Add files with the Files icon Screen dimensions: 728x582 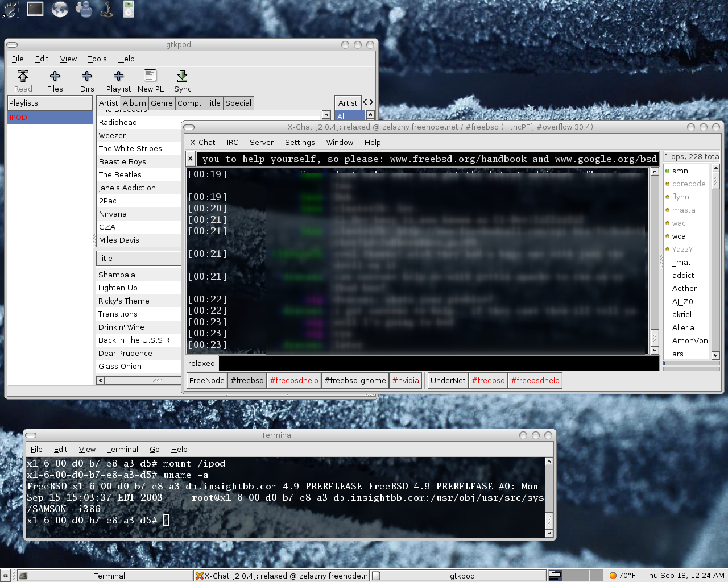[55, 80]
